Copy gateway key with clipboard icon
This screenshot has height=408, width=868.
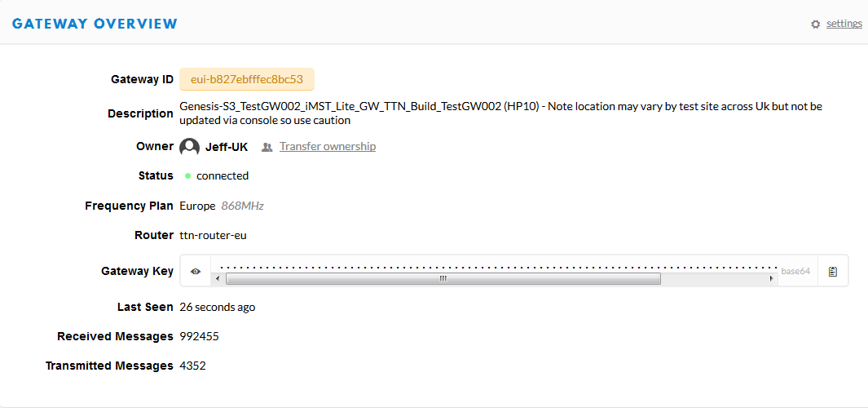833,271
